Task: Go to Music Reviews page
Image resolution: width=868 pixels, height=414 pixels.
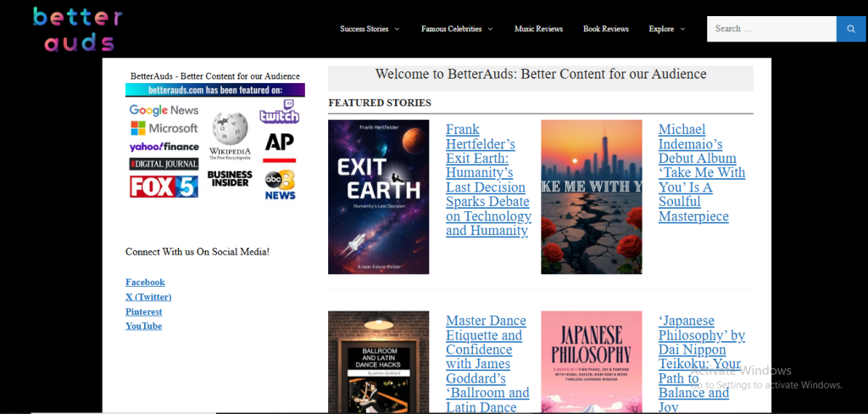Action: [x=538, y=29]
